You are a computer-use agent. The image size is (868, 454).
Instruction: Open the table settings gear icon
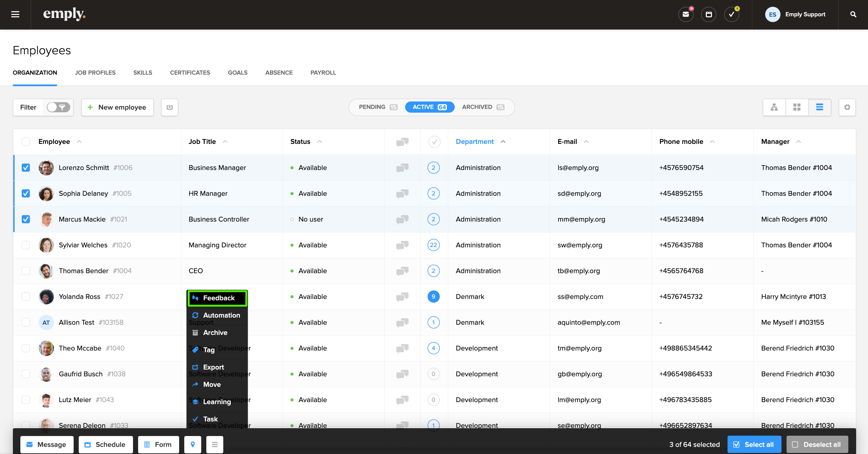(847, 107)
